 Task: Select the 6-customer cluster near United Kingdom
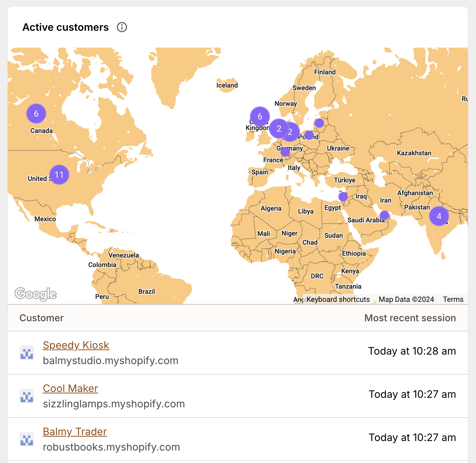coord(260,117)
